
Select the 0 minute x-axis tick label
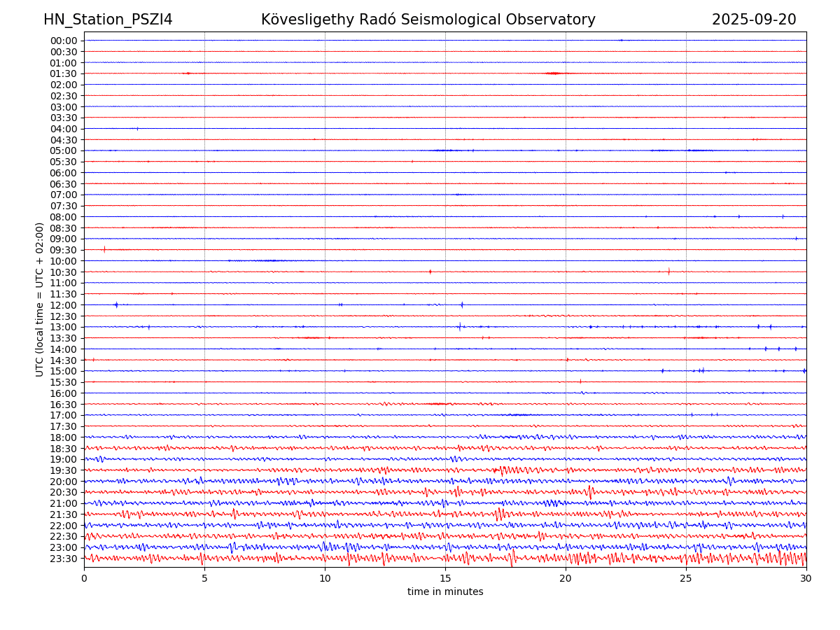click(84, 578)
